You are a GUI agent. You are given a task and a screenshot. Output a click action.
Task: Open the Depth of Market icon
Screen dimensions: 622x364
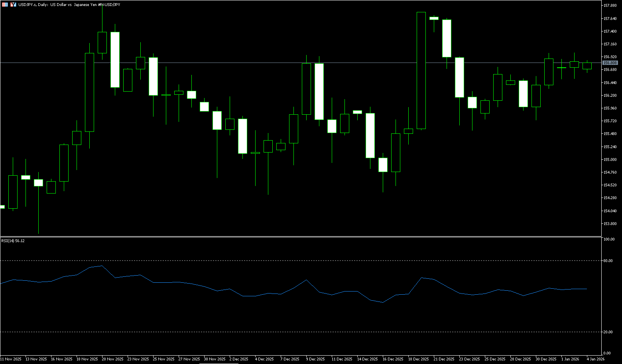(x=5, y=4)
